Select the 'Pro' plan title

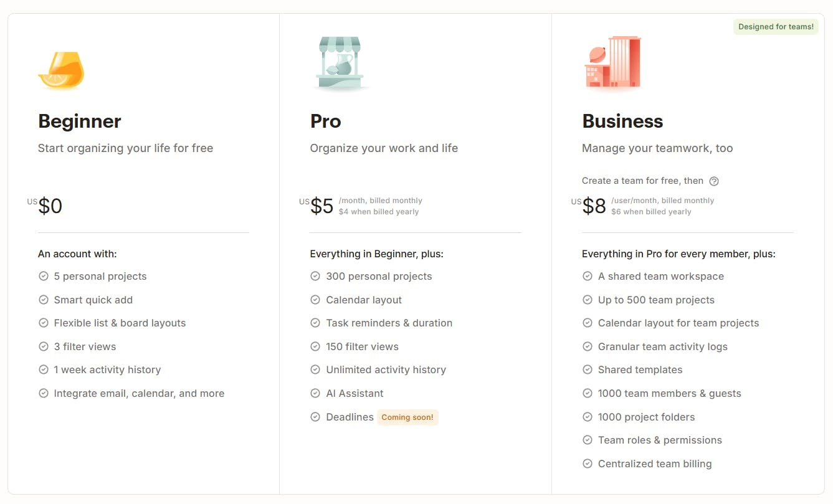coord(325,121)
